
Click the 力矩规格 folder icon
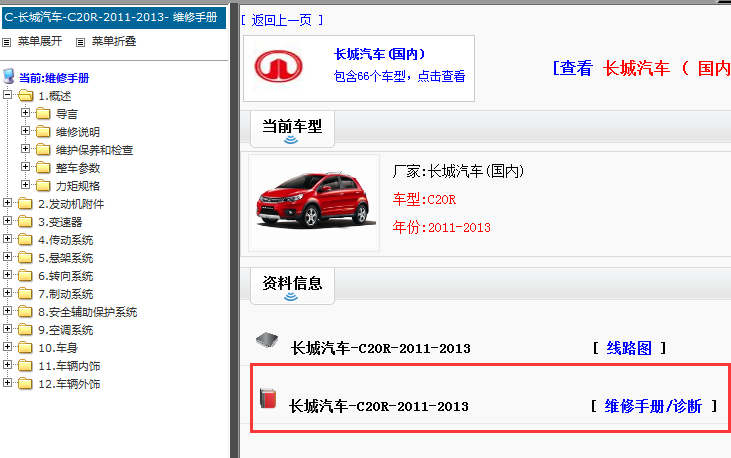(43, 186)
